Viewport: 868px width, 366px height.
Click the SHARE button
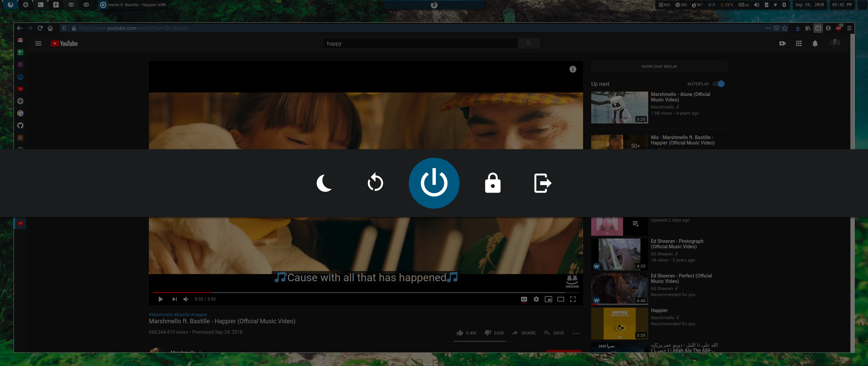point(524,333)
